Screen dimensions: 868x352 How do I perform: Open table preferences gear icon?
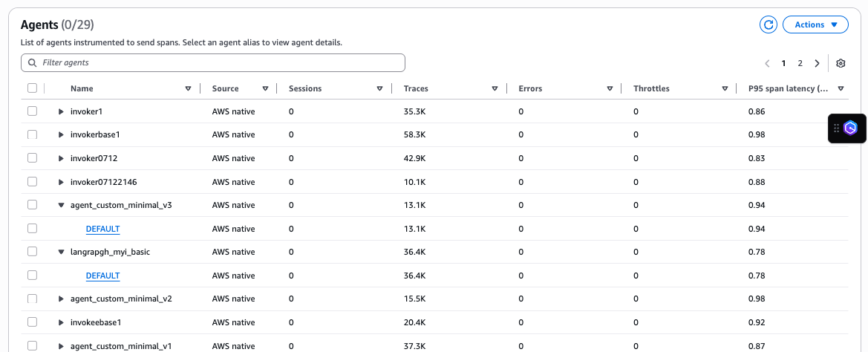point(841,63)
